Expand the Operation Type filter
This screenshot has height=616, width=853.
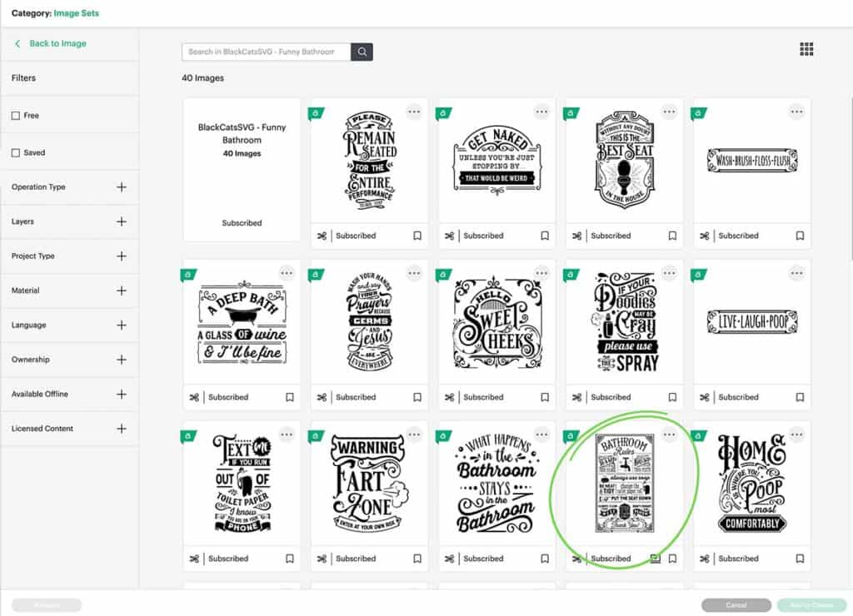[122, 187]
